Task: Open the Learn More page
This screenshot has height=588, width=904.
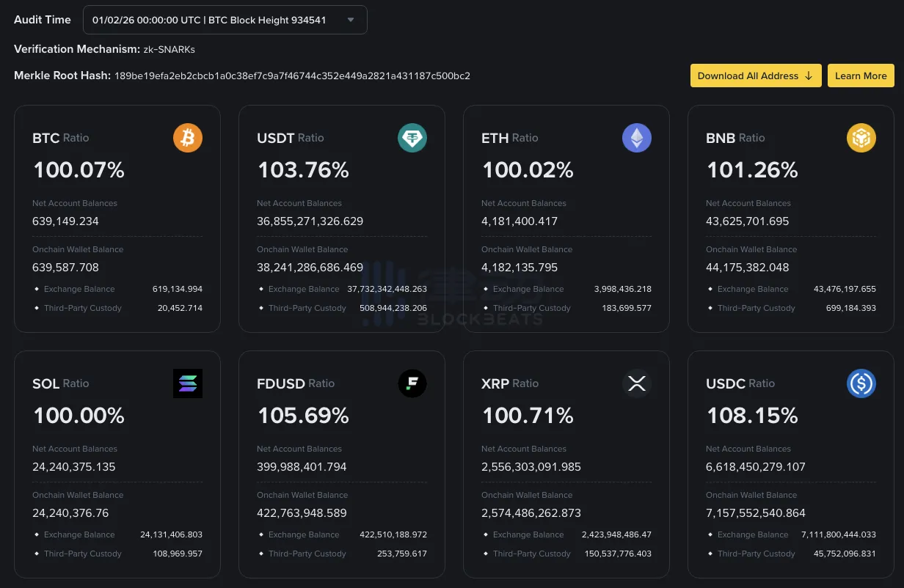Action: coord(861,76)
